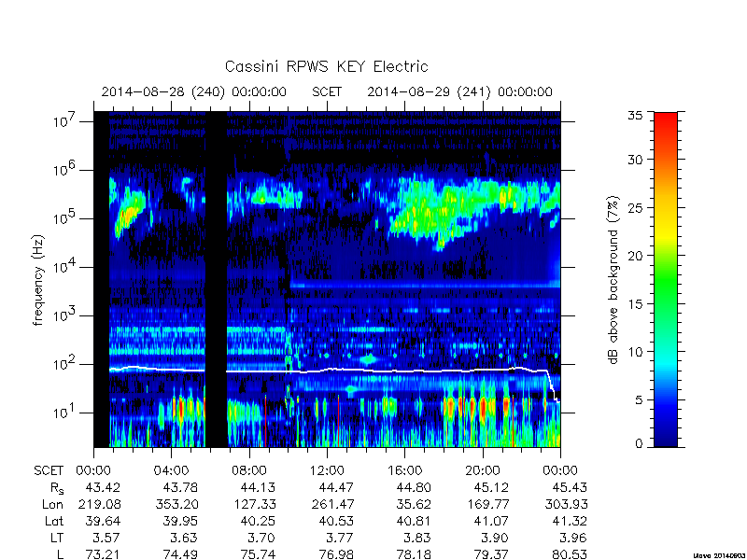
Task: Click the LT value 3.57
Action: coord(106,539)
